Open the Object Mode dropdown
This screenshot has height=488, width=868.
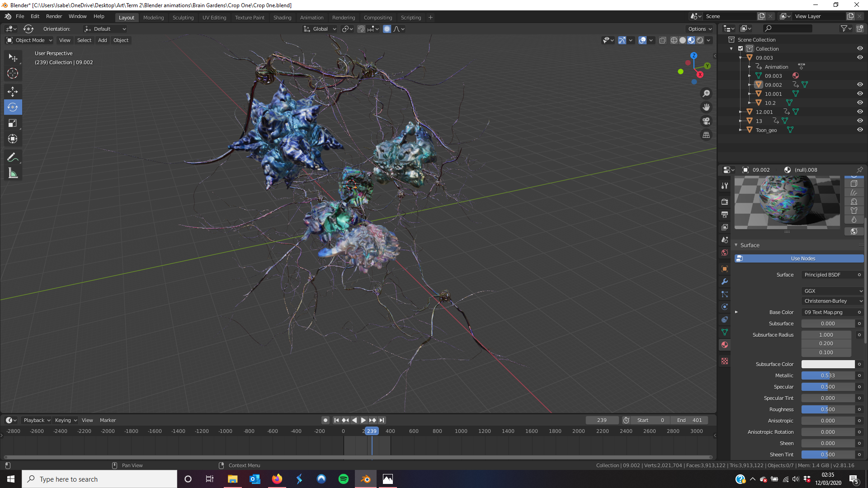click(29, 40)
